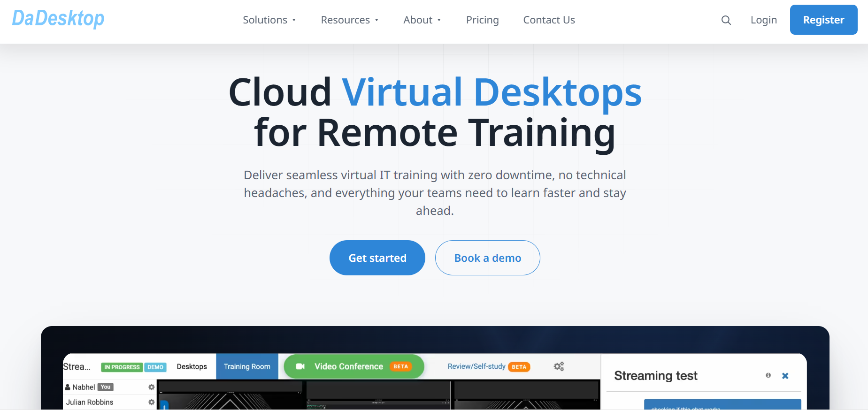Click gear icon beside Julian Robbins

pyautogui.click(x=151, y=402)
